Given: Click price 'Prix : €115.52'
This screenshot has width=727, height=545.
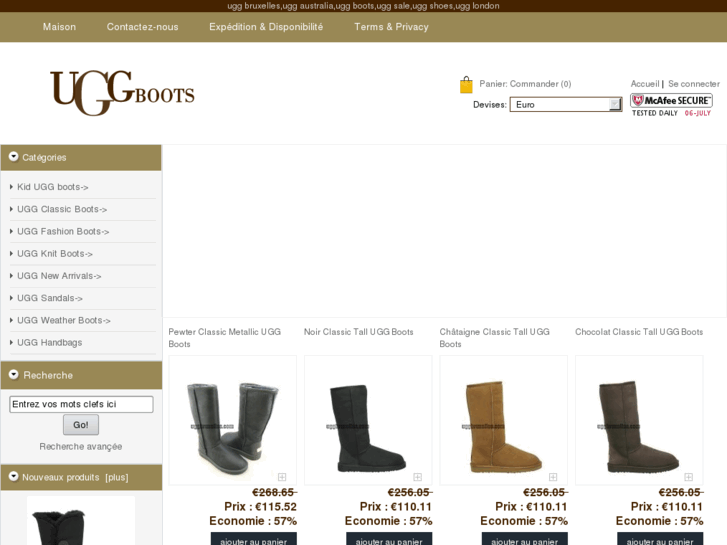Looking at the screenshot, I should coord(260,507).
